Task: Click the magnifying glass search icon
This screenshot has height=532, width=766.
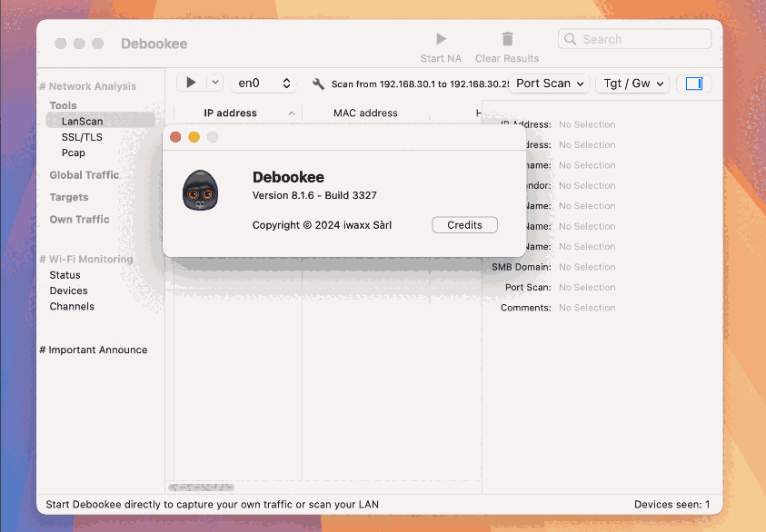Action: 572,39
